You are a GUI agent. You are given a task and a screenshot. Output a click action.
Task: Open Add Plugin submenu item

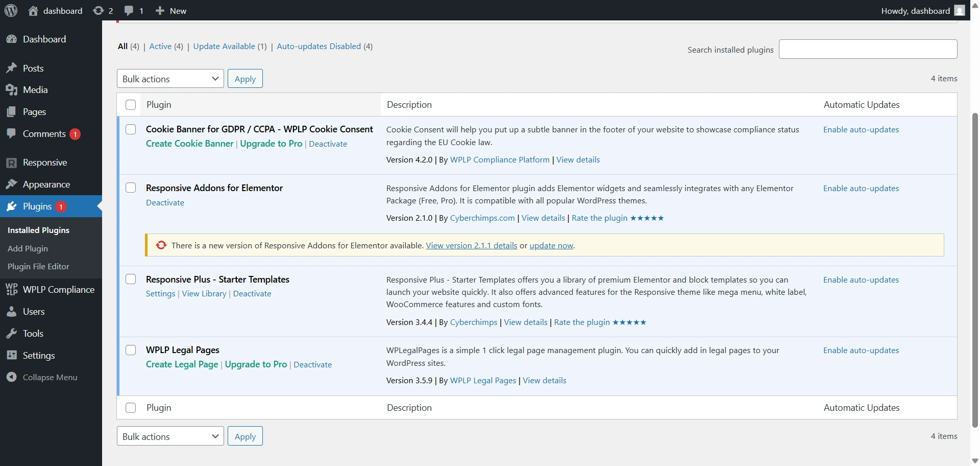point(28,248)
